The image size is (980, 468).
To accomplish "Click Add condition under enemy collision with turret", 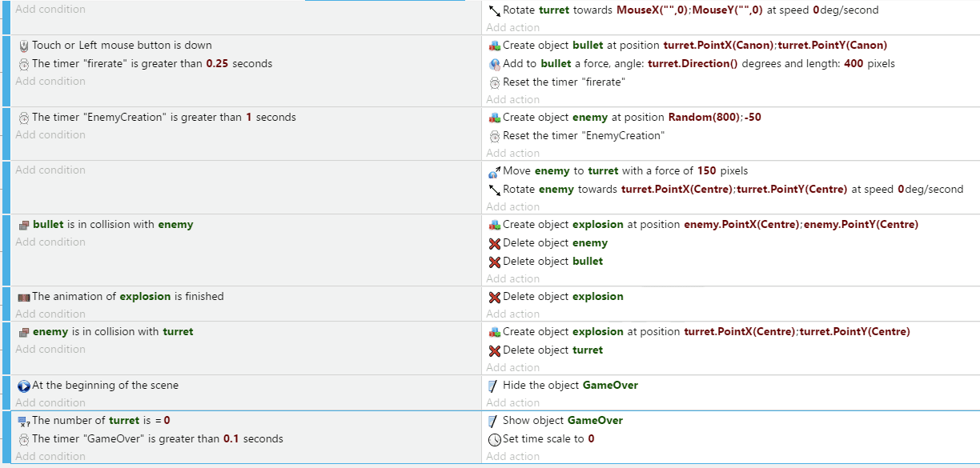I will point(50,349).
